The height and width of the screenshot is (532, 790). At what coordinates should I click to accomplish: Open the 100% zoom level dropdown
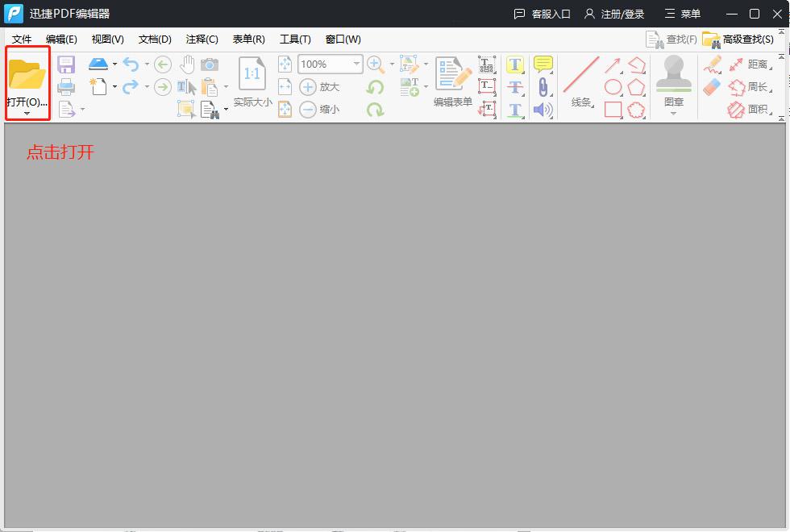pos(355,64)
